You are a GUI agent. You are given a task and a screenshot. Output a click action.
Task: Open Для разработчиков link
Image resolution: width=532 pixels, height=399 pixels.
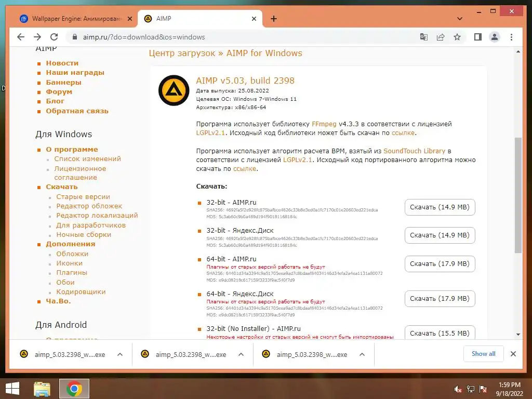[91, 225]
